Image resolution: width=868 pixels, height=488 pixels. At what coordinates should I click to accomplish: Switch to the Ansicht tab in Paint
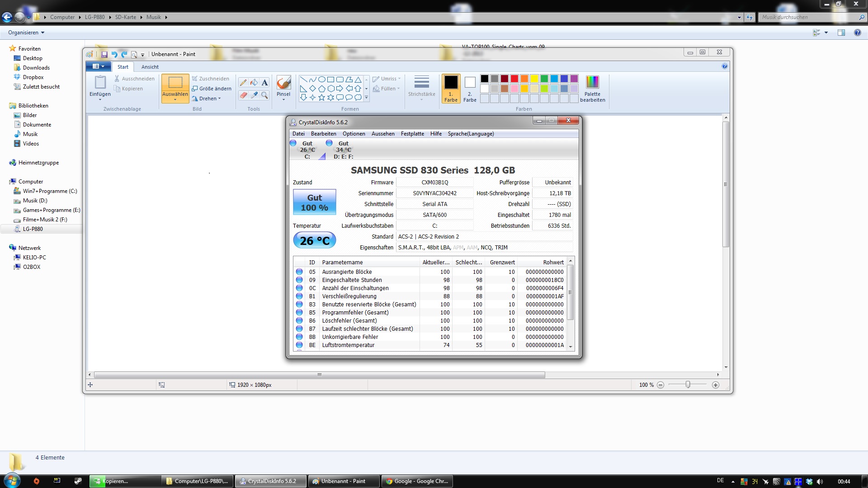click(150, 67)
